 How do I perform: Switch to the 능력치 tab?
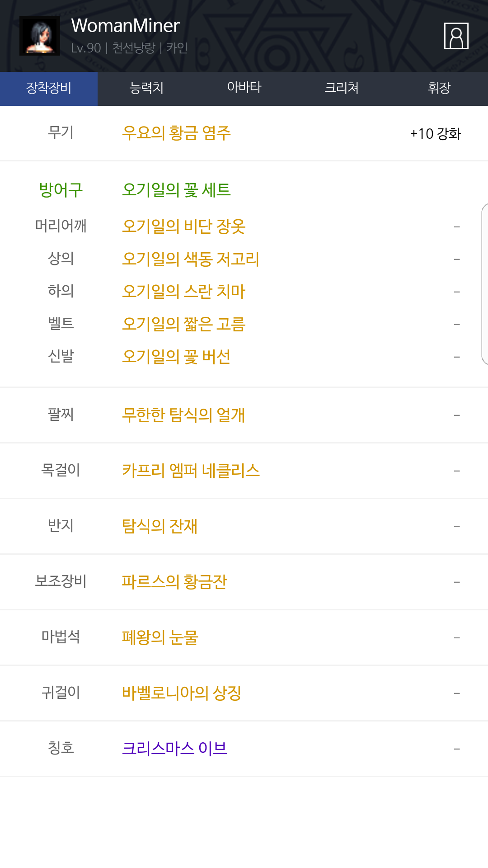point(146,89)
